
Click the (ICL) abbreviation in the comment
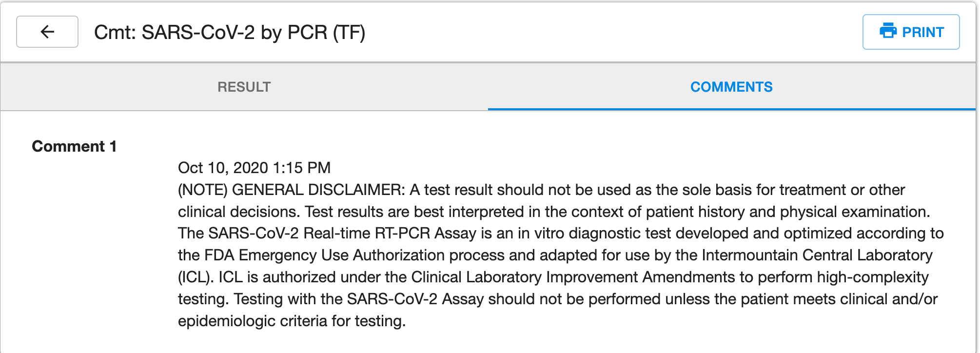pyautogui.click(x=196, y=277)
